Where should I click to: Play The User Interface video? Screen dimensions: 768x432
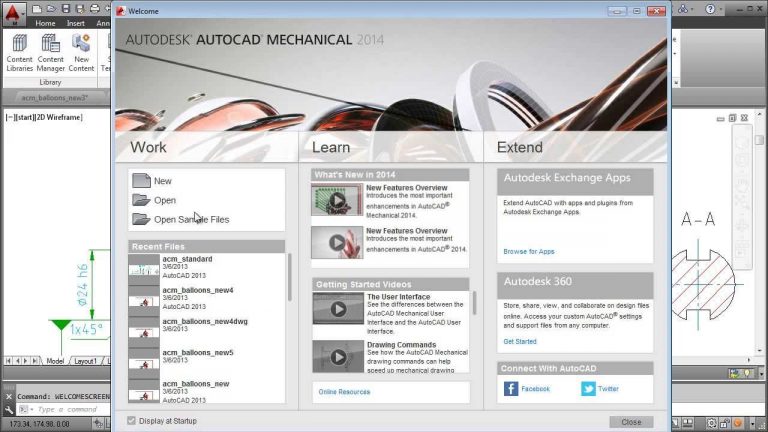tap(338, 309)
